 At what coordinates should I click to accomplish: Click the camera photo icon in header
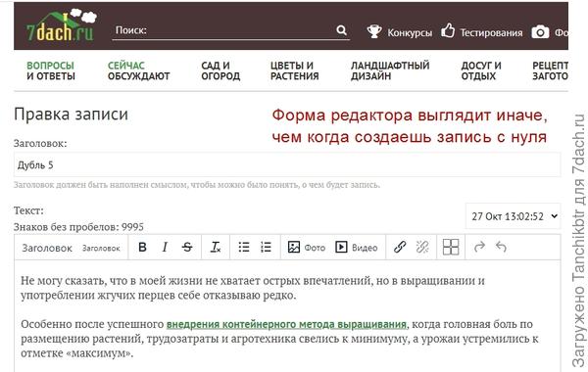pyautogui.click(x=540, y=32)
